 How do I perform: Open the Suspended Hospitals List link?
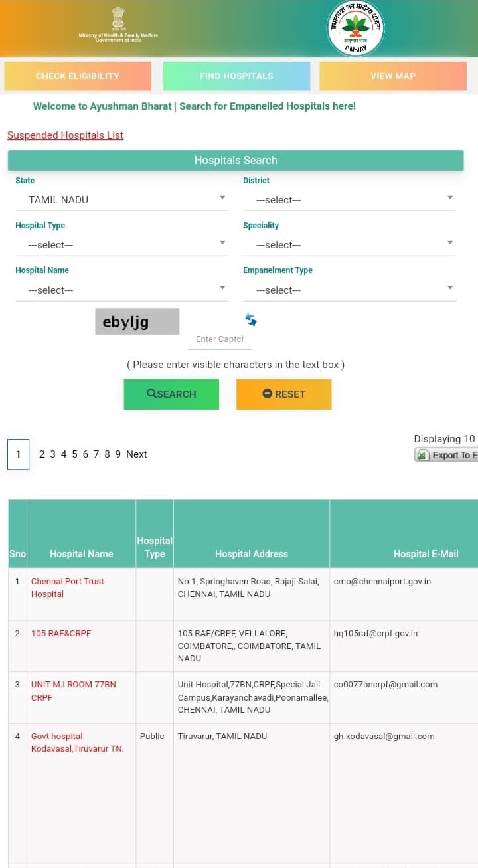point(65,135)
